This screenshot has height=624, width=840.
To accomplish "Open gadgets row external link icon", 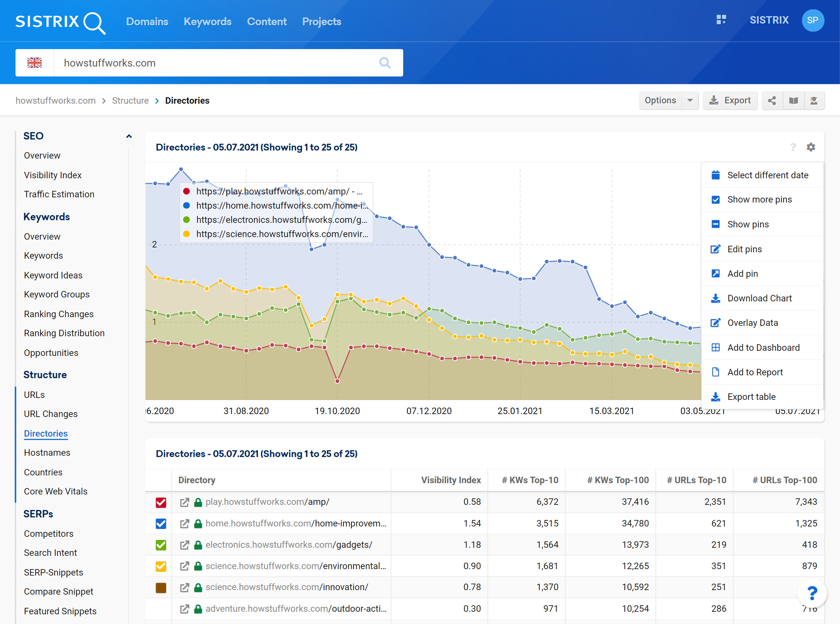I will click(184, 545).
